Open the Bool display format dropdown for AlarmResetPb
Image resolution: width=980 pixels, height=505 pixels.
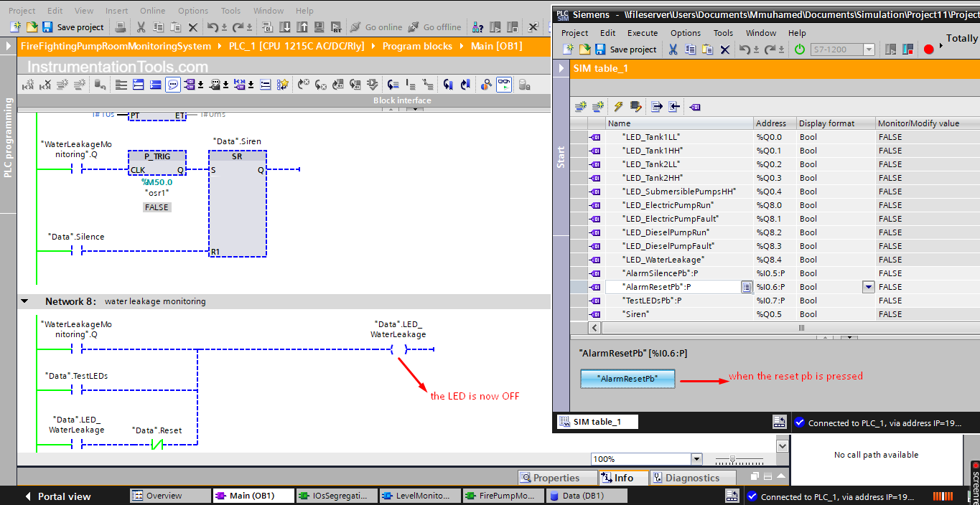[868, 287]
